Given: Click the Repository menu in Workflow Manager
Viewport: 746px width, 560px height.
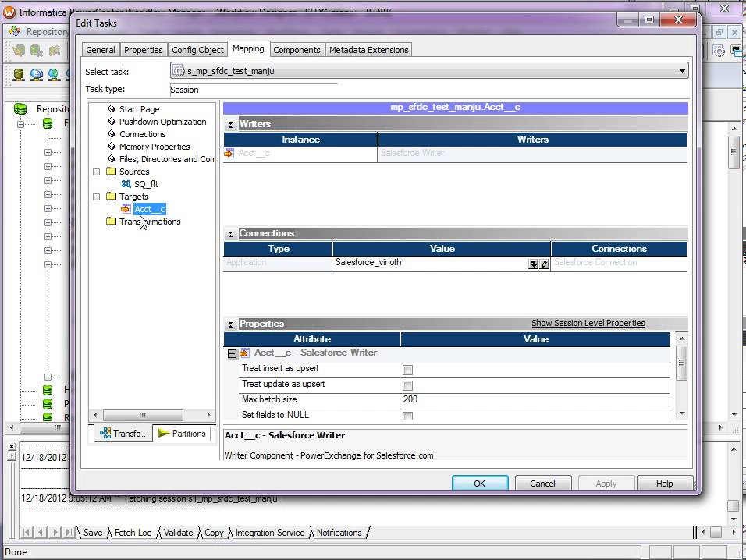Looking at the screenshot, I should (48, 31).
